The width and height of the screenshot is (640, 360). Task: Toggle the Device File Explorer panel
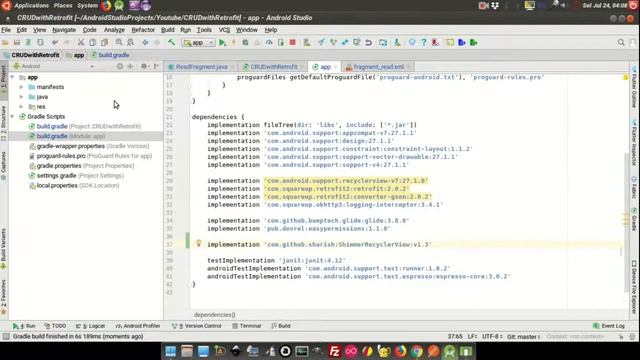[x=634, y=288]
